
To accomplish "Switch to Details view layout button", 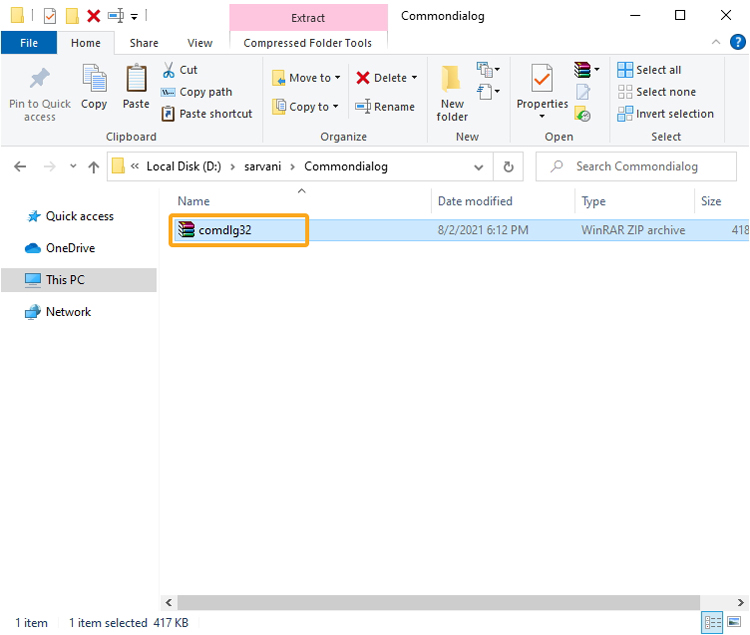I will point(712,622).
